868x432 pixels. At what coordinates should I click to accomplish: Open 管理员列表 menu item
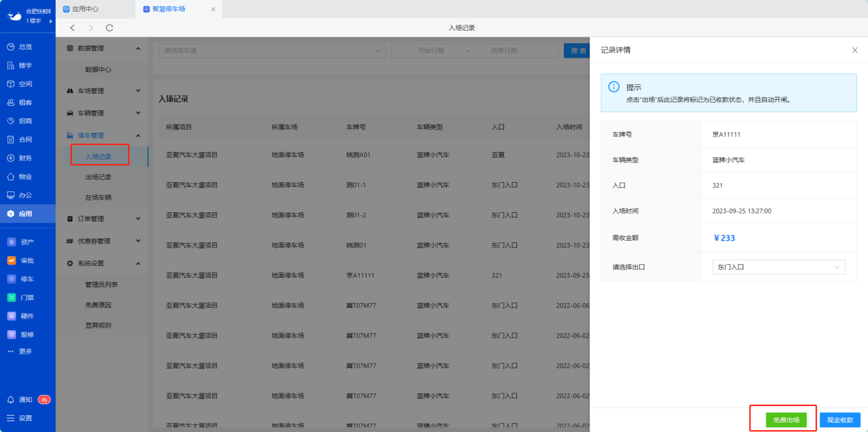click(101, 285)
